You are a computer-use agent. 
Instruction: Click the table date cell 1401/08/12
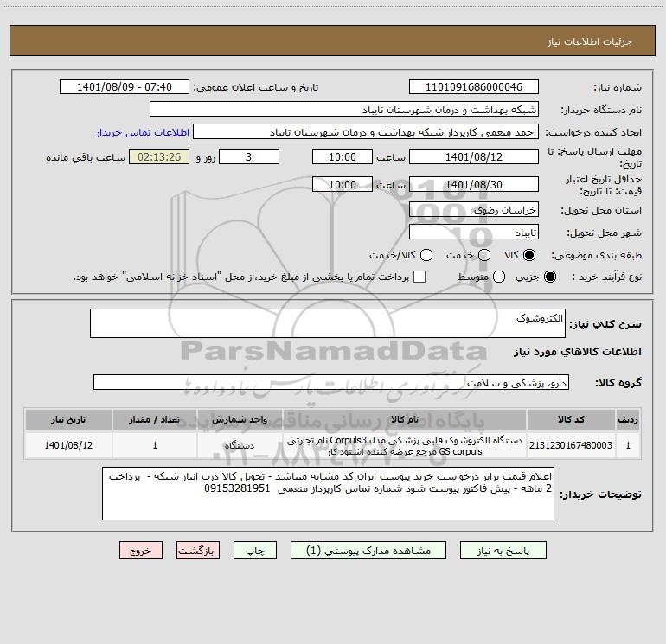(x=68, y=445)
